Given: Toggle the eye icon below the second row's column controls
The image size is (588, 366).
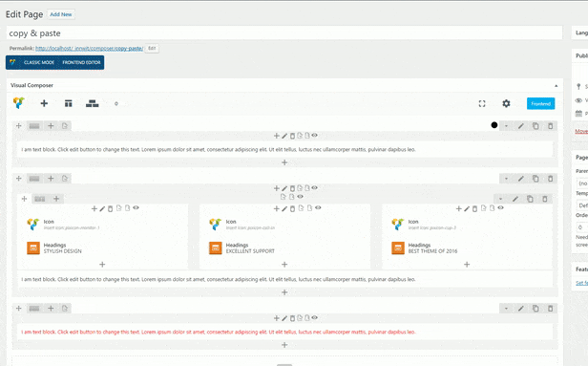Looking at the screenshot, I should click(301, 196).
